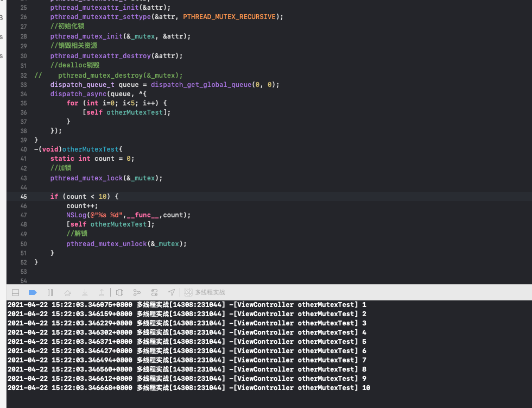Viewport: 532px width, 408px height.
Task: Click line number 45 in gutter
Action: (24, 197)
